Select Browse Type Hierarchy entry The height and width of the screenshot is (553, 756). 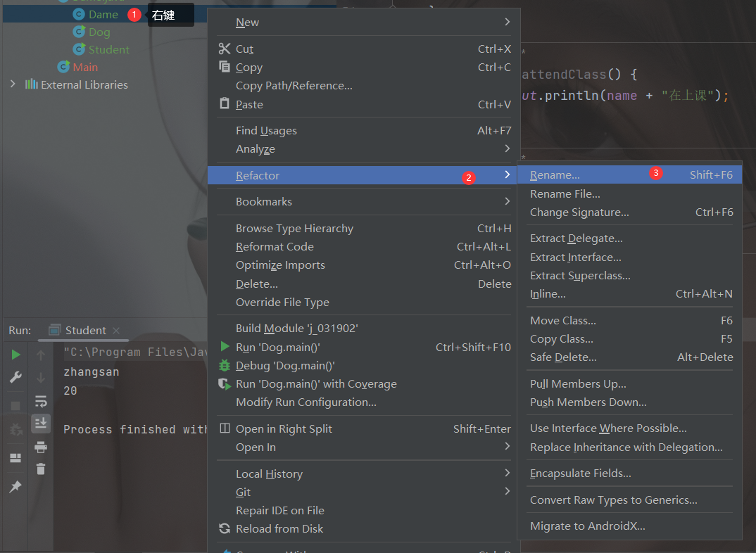364,229
